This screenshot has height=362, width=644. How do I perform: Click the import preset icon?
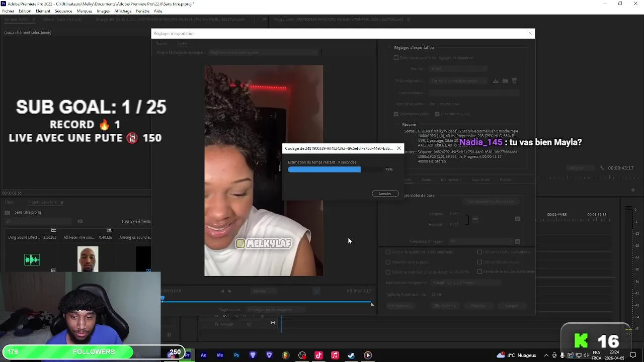pyautogui.click(x=505, y=81)
